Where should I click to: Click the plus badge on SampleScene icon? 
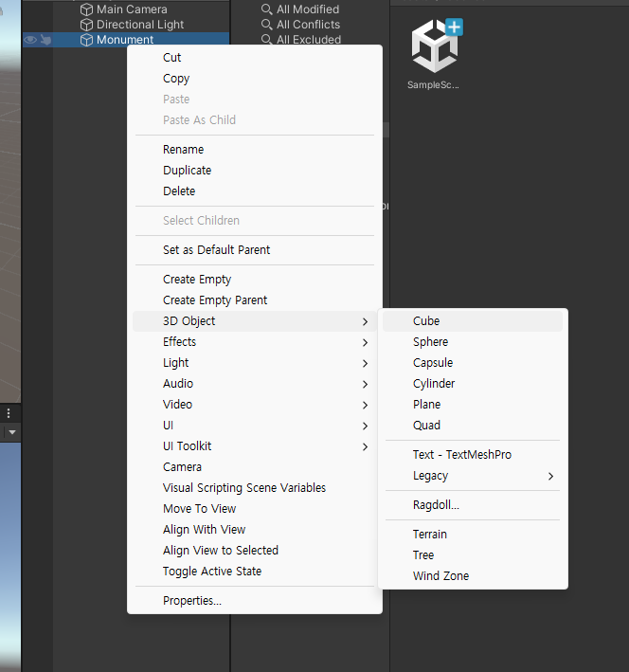tap(454, 27)
